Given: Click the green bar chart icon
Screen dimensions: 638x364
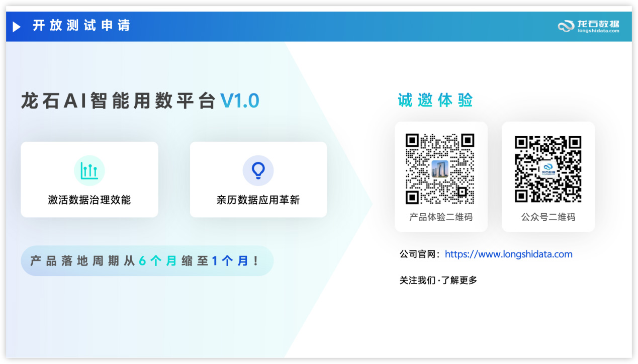Looking at the screenshot, I should (x=89, y=170).
